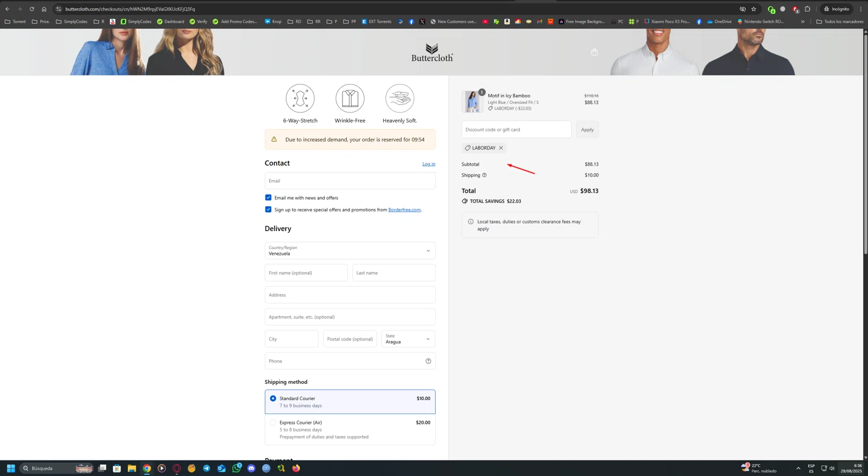This screenshot has width=868, height=476.
Task: Click the City input field
Action: (292, 339)
